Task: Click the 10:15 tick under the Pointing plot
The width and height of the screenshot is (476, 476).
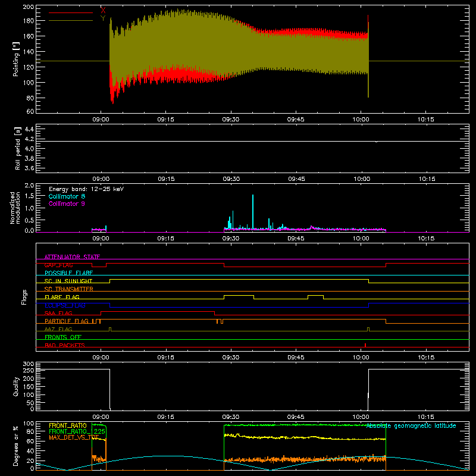Action: click(425, 120)
